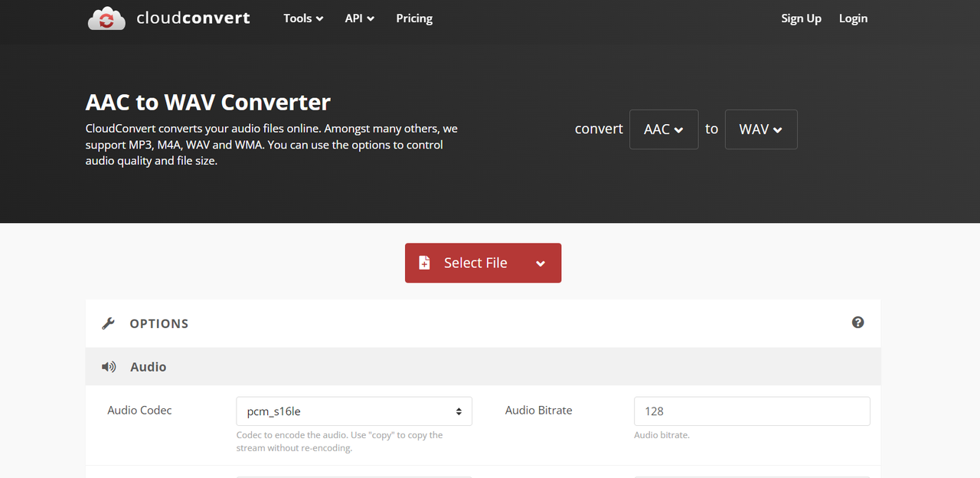980x478 pixels.
Task: Click the AAC to WAV Converter heading
Action: pos(208,102)
